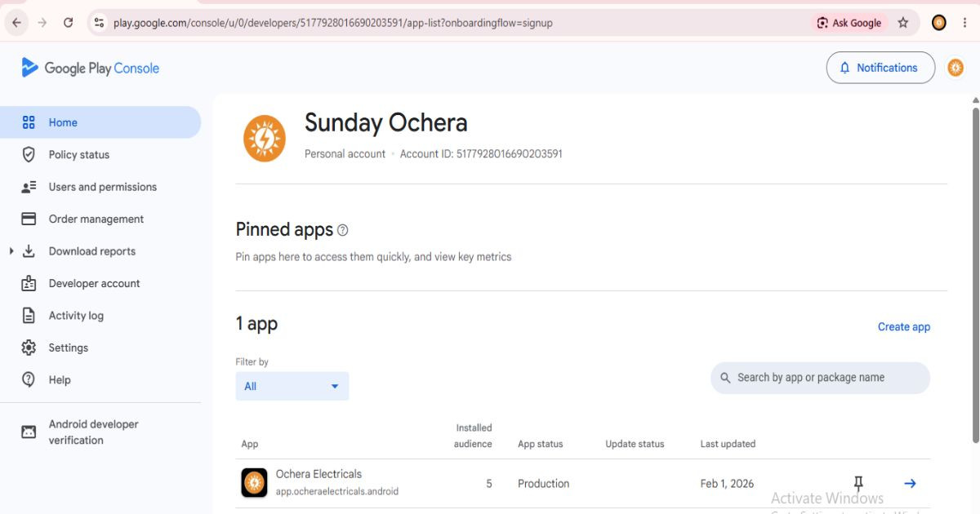
Task: Open Ochera Electricals with the arrow icon
Action: tap(910, 483)
